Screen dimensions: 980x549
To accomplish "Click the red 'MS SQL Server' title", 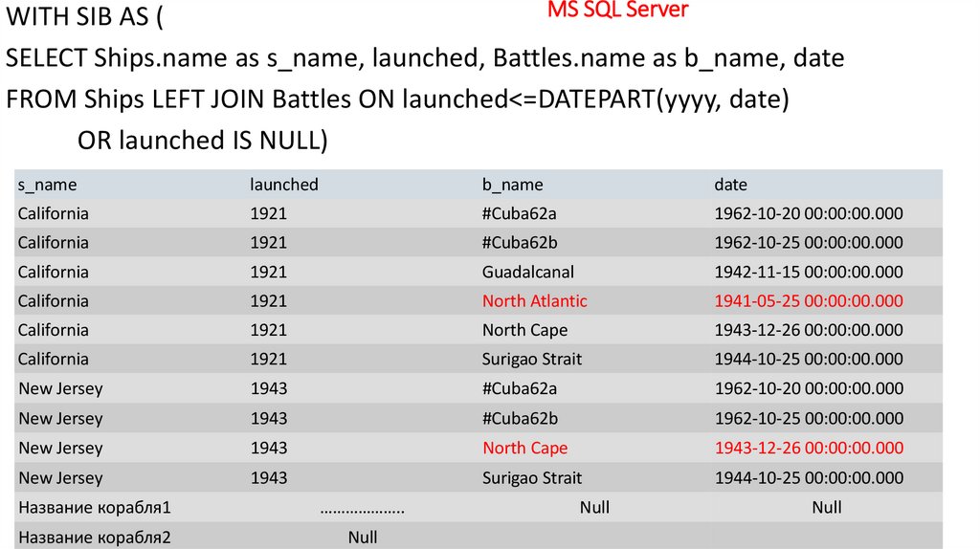I will [617, 11].
